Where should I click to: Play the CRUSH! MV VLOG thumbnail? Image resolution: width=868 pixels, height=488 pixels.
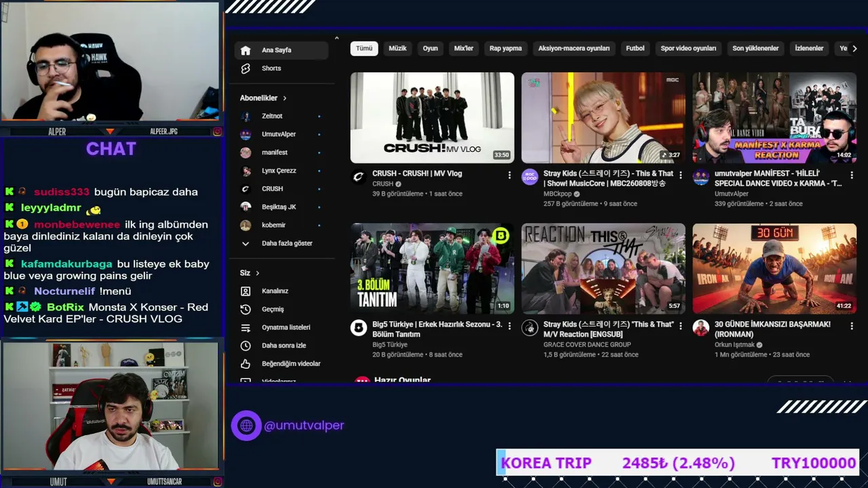(432, 118)
